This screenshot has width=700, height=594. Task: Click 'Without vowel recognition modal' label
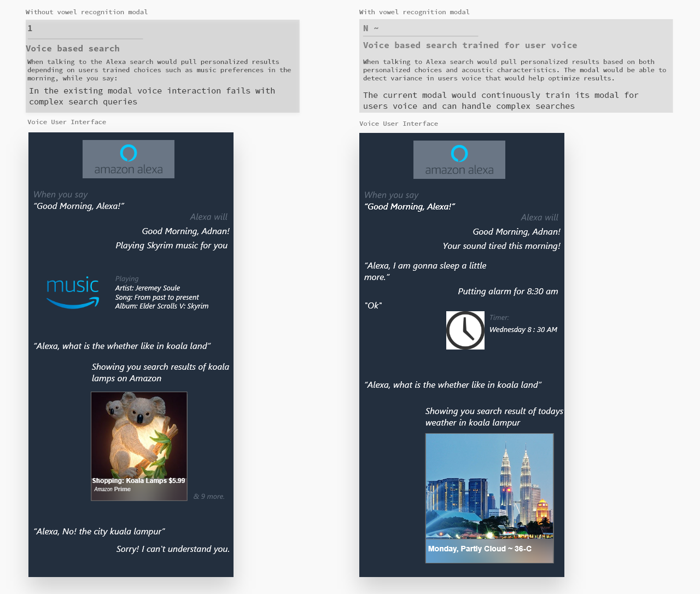[86, 12]
